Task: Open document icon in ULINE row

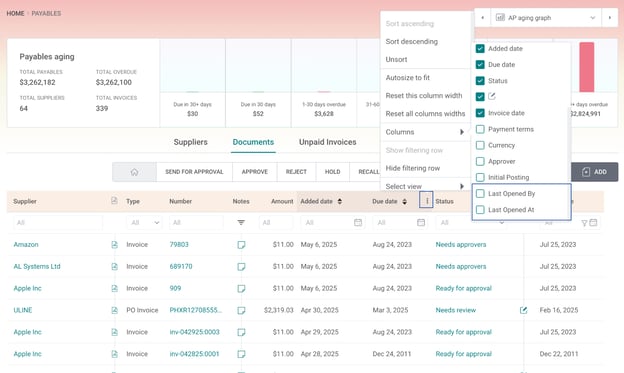Action: click(114, 310)
